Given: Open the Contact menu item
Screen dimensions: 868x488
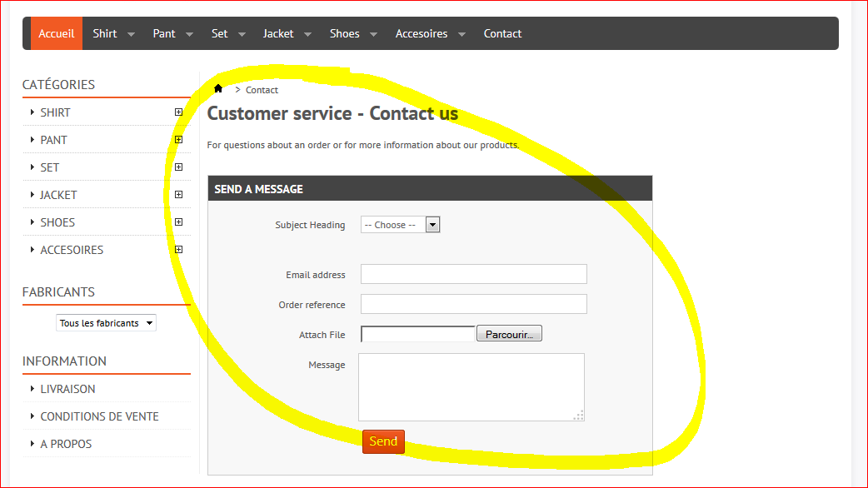Looking at the screenshot, I should [x=502, y=33].
